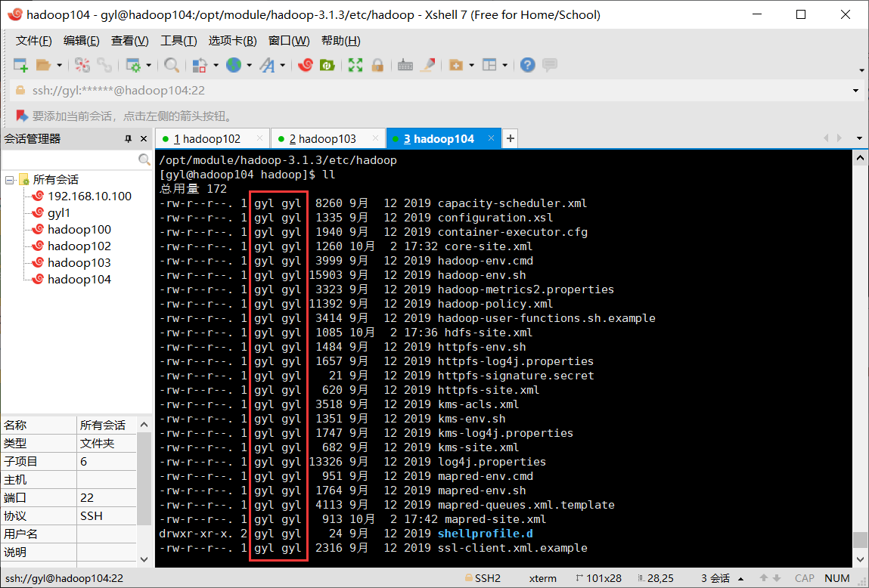
Task: Click the keyboard key mapping icon
Action: [x=405, y=65]
